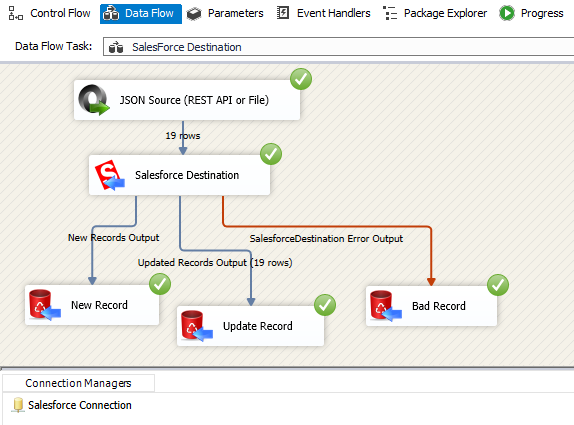Click the Bad Record trash icon
The image size is (574, 425).
[386, 306]
